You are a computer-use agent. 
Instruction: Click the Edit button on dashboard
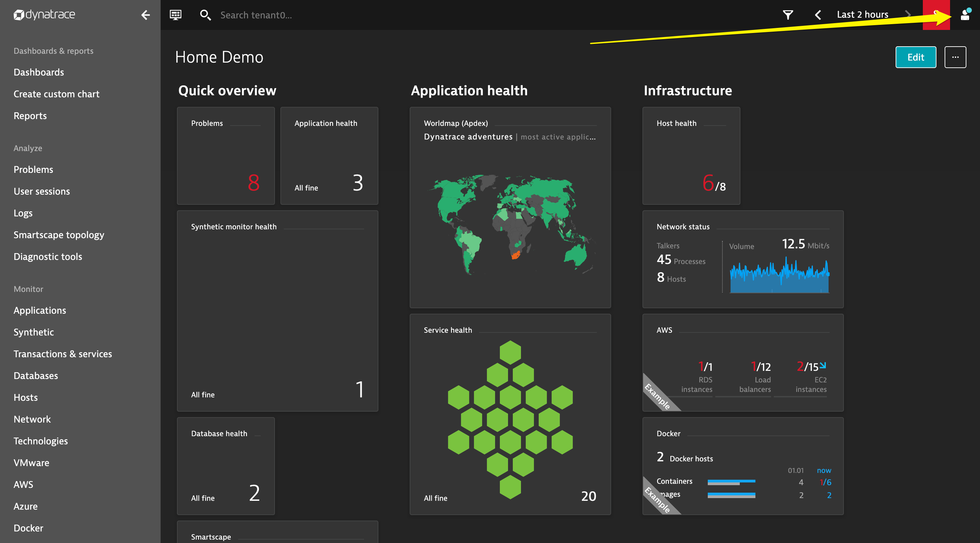pyautogui.click(x=916, y=57)
